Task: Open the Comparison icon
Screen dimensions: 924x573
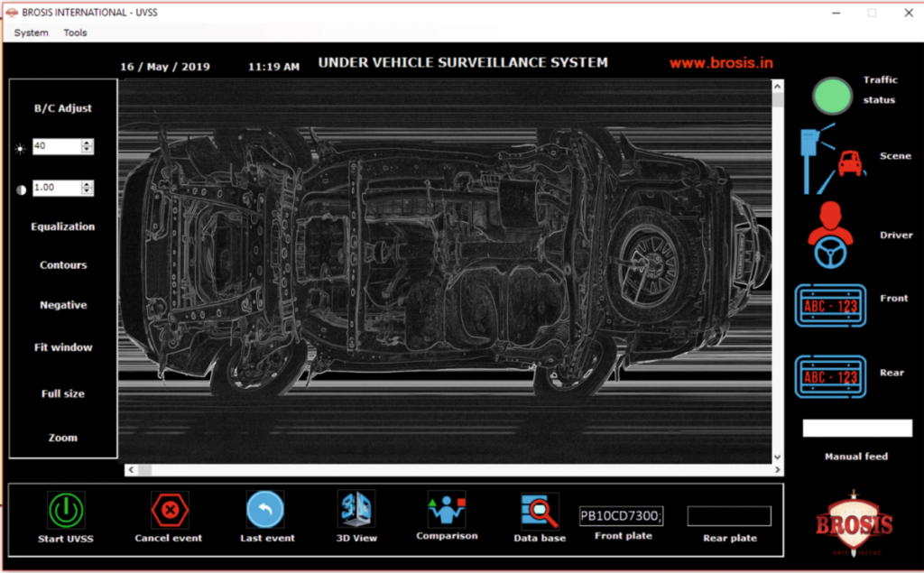Action: (x=446, y=509)
